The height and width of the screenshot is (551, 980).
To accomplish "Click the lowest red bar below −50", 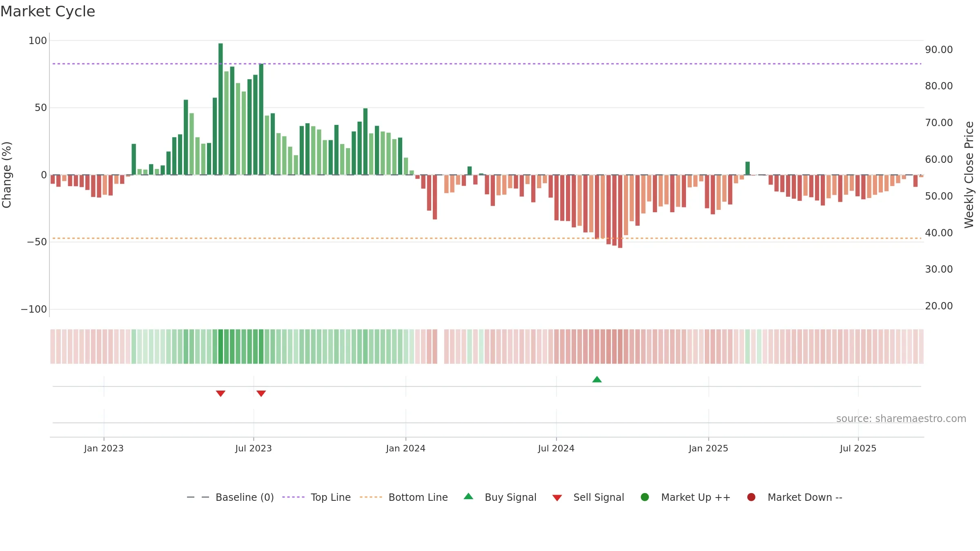I will (x=620, y=211).
